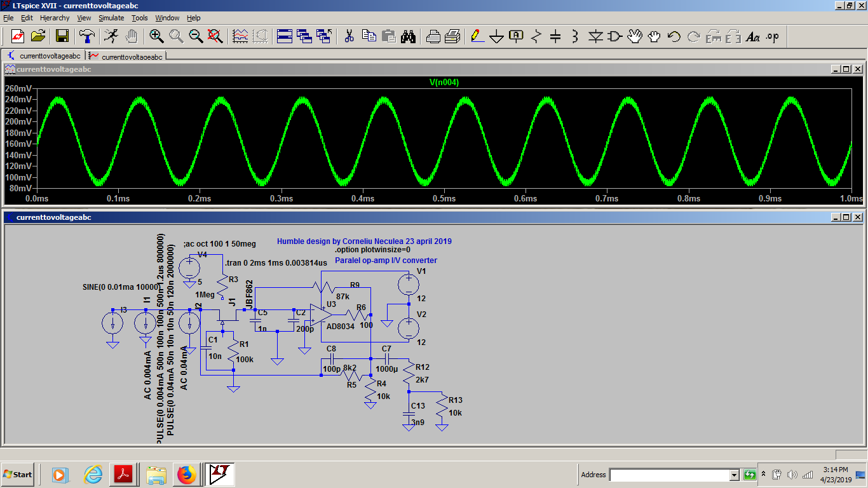Select the Move tool (open hand)
This screenshot has width=868, height=488.
tap(635, 36)
